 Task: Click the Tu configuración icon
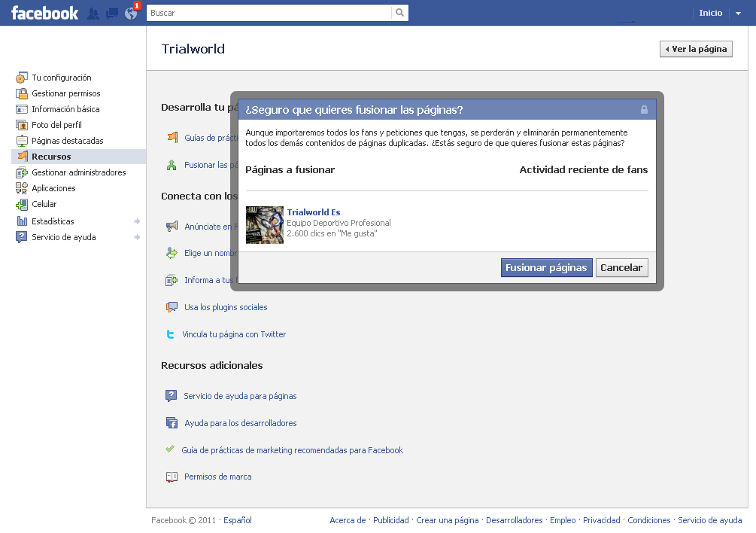(x=22, y=78)
